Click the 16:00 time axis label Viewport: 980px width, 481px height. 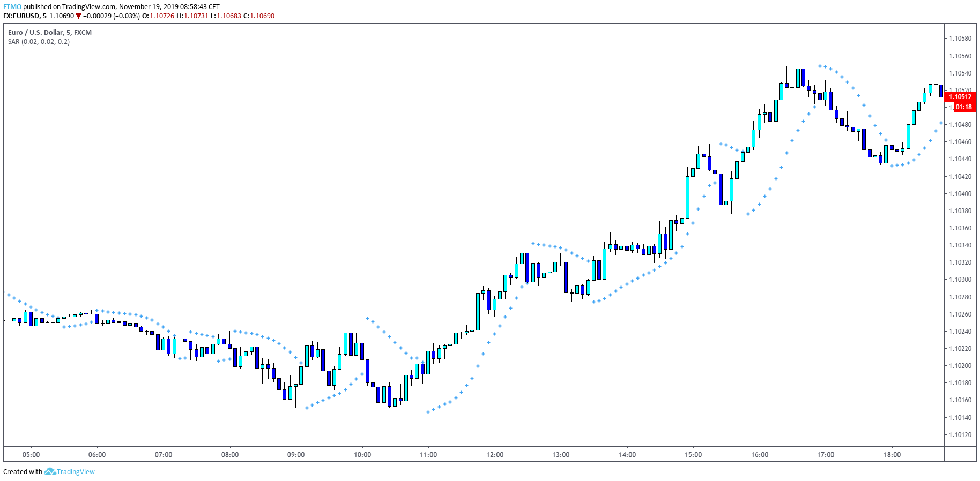point(760,454)
